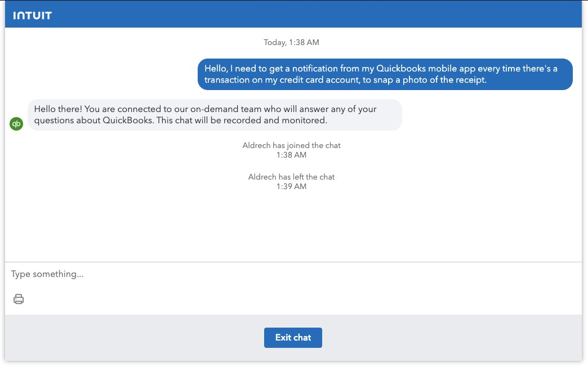Click the print chat transcript icon

coord(19,299)
